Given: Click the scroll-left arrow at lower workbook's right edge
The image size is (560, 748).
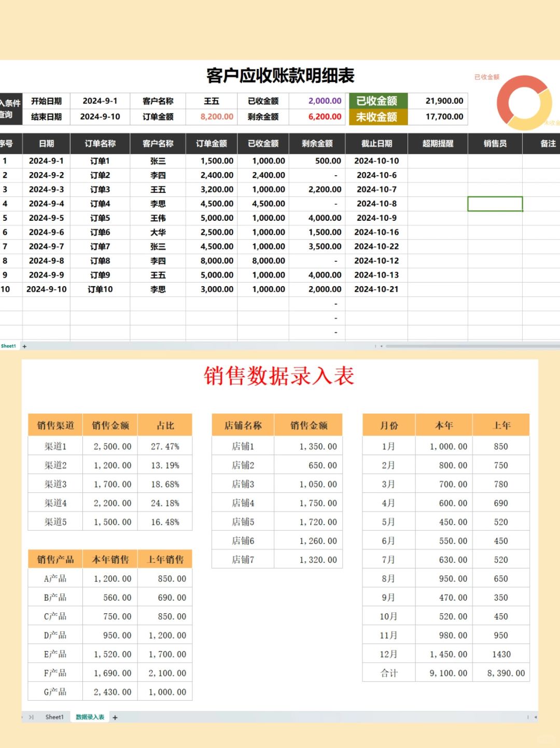Looking at the screenshot, I should [535, 717].
